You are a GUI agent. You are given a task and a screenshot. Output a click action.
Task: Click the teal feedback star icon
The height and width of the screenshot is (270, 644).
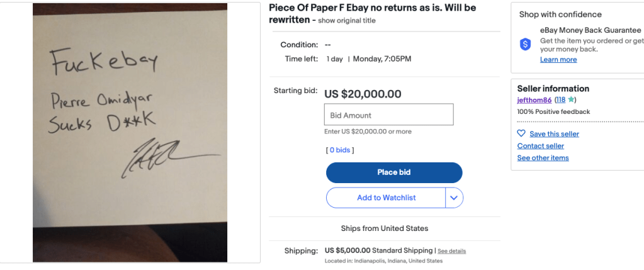click(x=570, y=100)
